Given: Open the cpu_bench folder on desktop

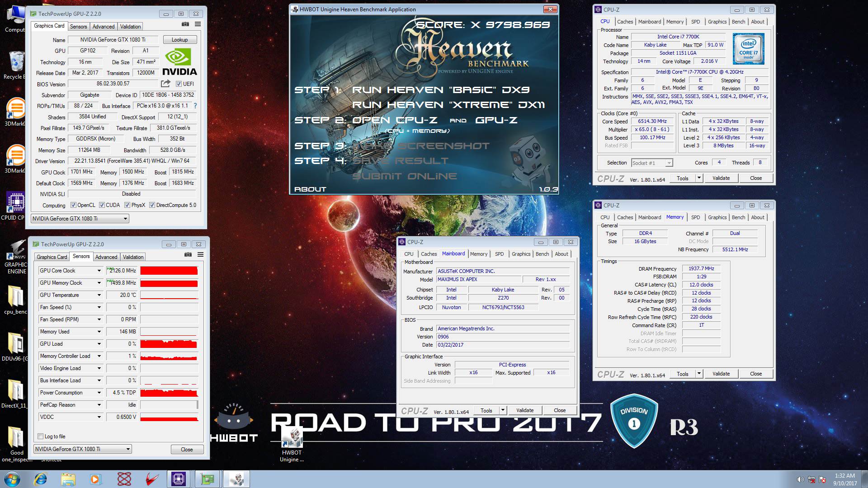Looking at the screenshot, I should pos(16,300).
